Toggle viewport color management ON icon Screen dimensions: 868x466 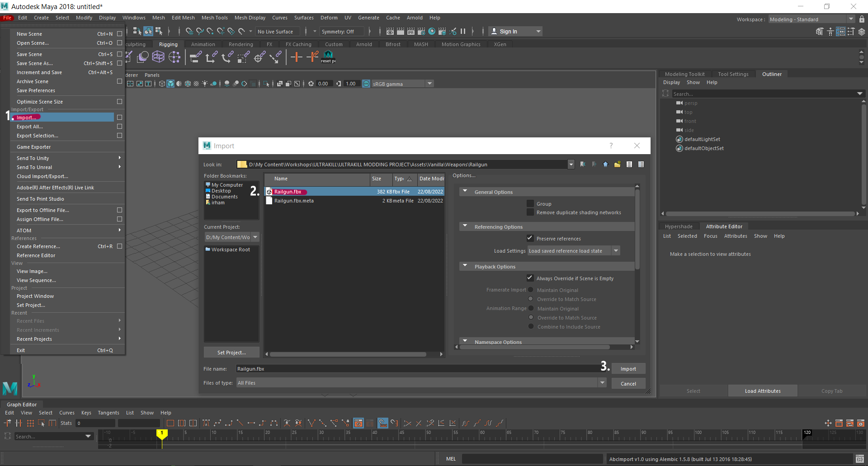pos(366,84)
